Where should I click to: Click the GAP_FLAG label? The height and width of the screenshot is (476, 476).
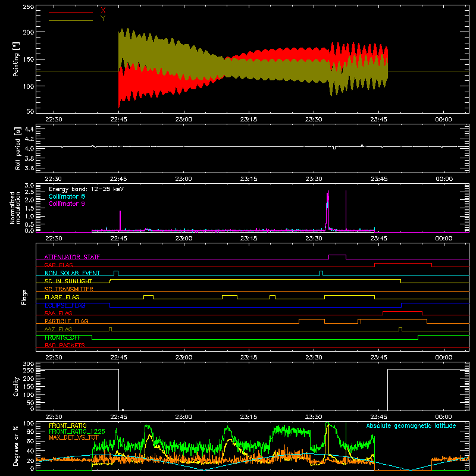coord(58,265)
